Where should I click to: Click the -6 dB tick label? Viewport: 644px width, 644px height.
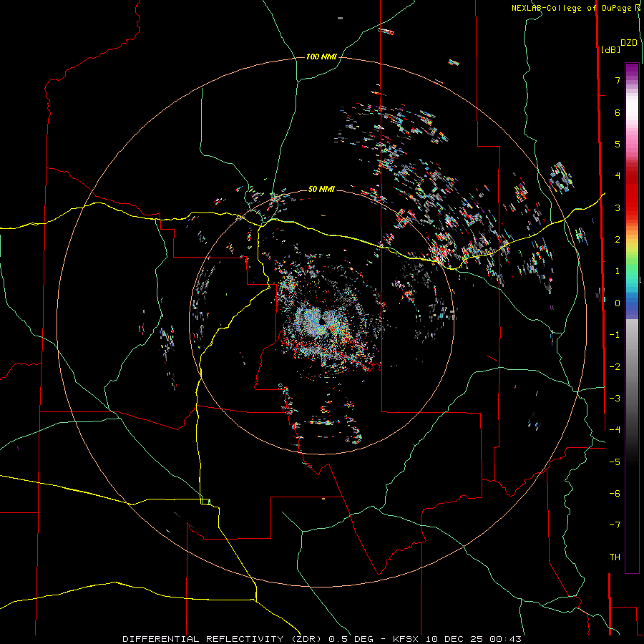(x=615, y=494)
